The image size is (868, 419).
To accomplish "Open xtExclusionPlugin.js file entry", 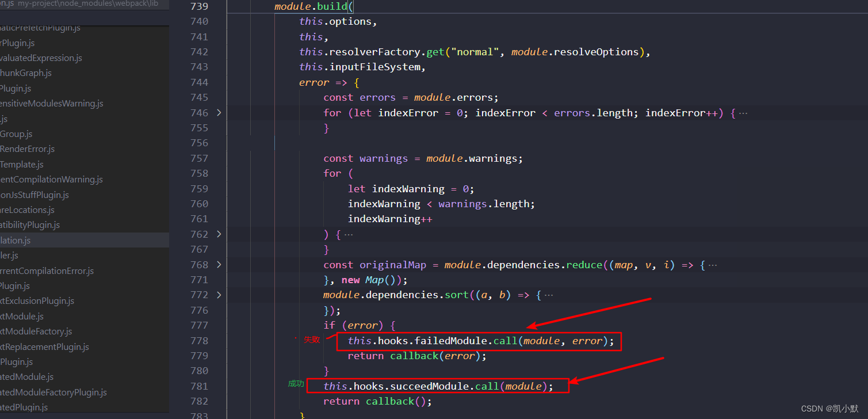I will click(x=37, y=301).
